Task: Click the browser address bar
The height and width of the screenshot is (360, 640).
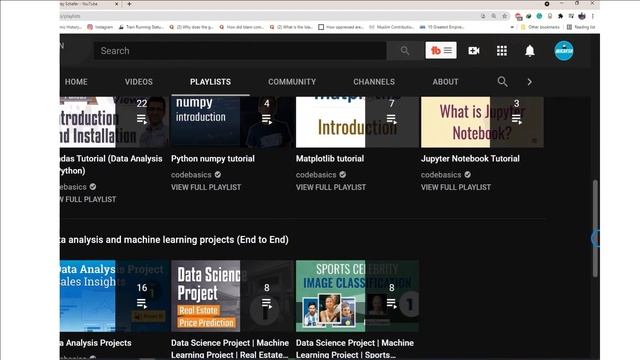Action: (269, 16)
